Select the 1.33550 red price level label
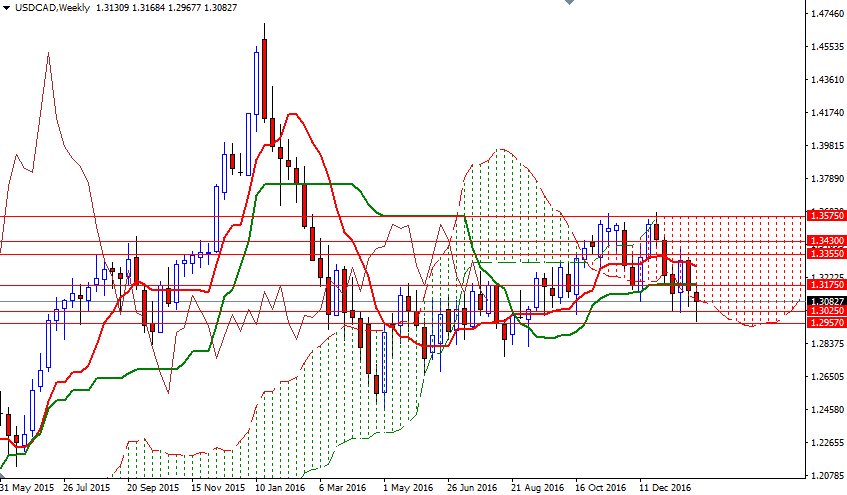The width and height of the screenshot is (847, 495). coord(826,253)
